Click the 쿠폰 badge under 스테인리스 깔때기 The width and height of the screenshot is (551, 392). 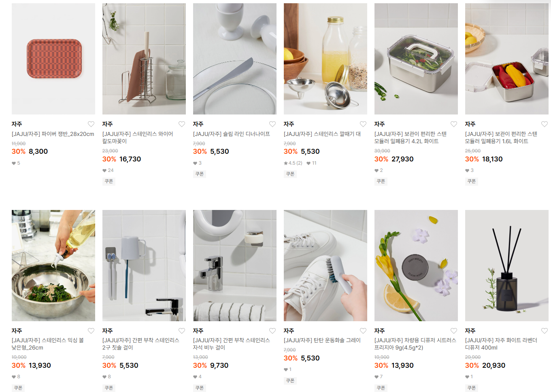point(290,174)
